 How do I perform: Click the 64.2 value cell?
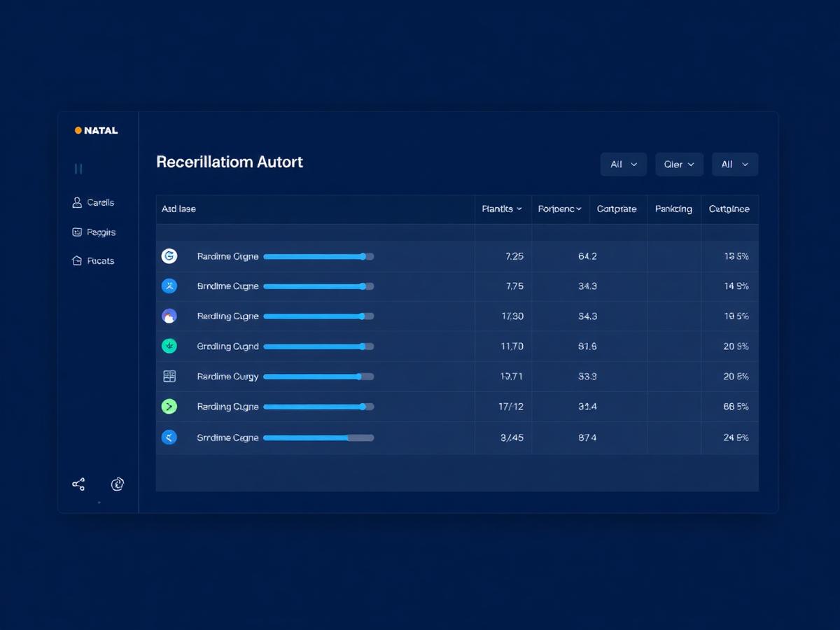[x=587, y=256]
